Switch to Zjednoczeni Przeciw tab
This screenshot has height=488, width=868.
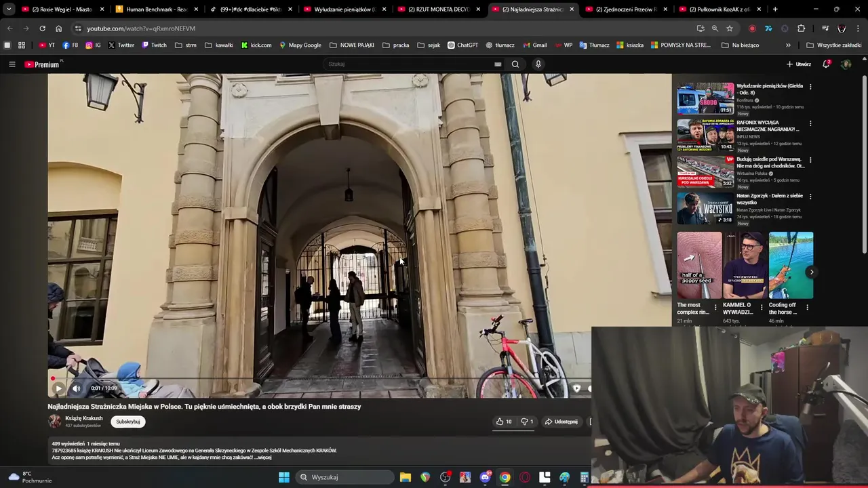tap(625, 9)
